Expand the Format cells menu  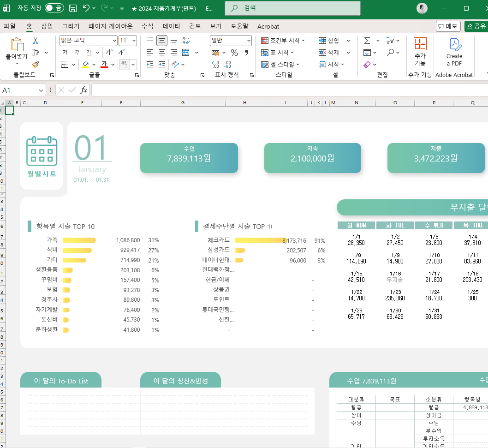tap(332, 65)
